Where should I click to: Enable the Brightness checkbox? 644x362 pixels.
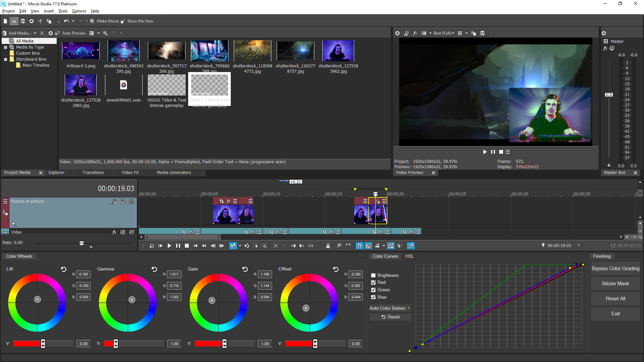point(373,275)
